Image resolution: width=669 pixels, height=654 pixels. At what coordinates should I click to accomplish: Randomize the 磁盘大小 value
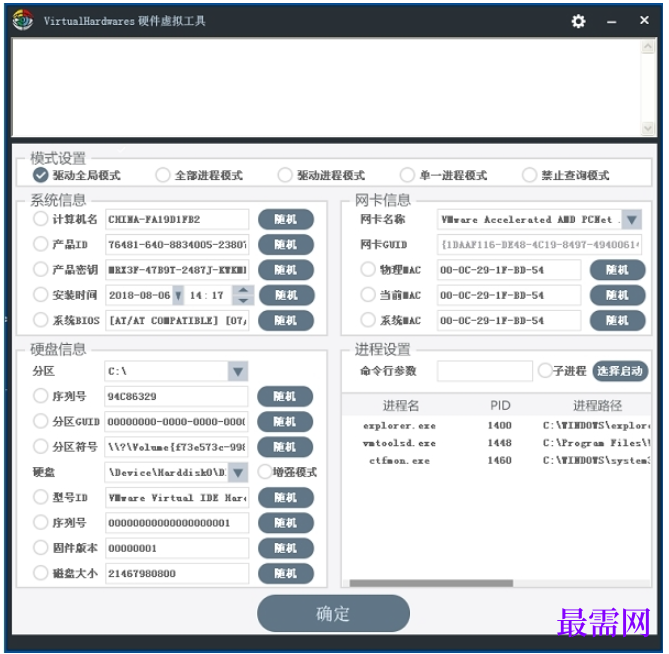point(285,573)
